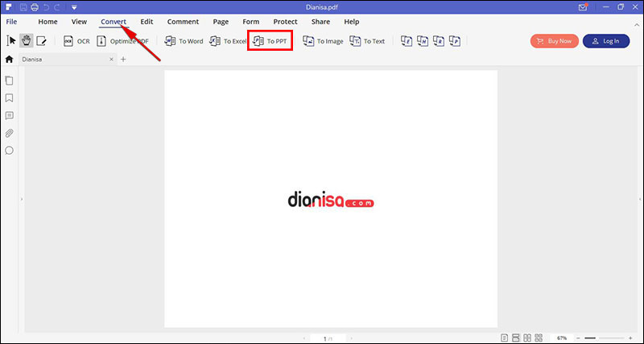The height and width of the screenshot is (344, 644).
Task: Choose the edit text select tool
Action: point(41,41)
